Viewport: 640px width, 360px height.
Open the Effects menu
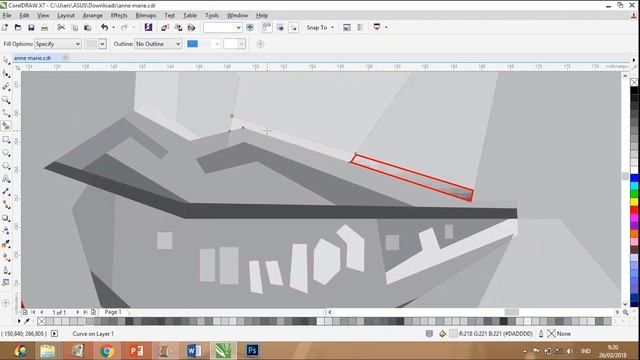point(119,16)
